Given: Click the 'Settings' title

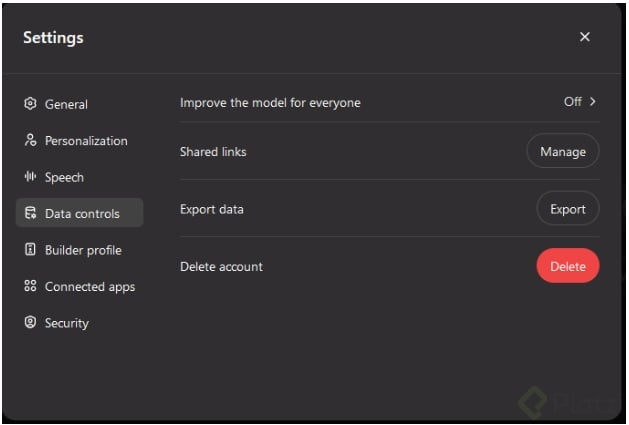Looking at the screenshot, I should click(53, 38).
